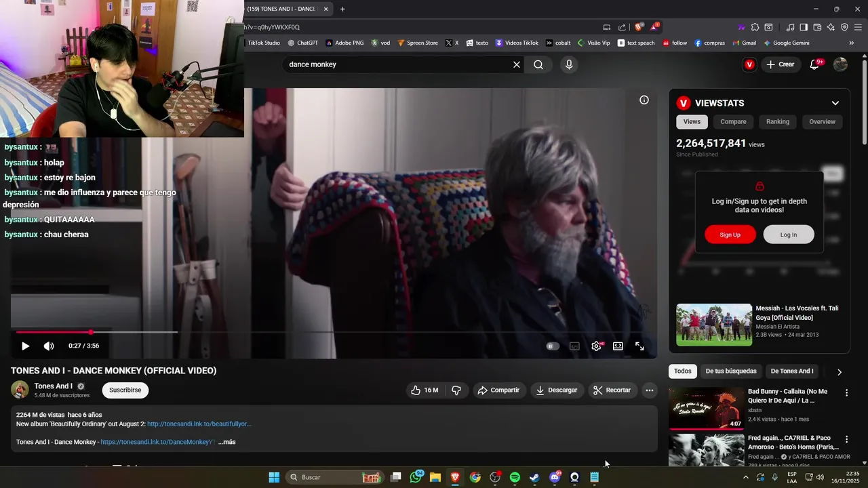
Task: Open Discord from the taskbar
Action: [x=555, y=477]
